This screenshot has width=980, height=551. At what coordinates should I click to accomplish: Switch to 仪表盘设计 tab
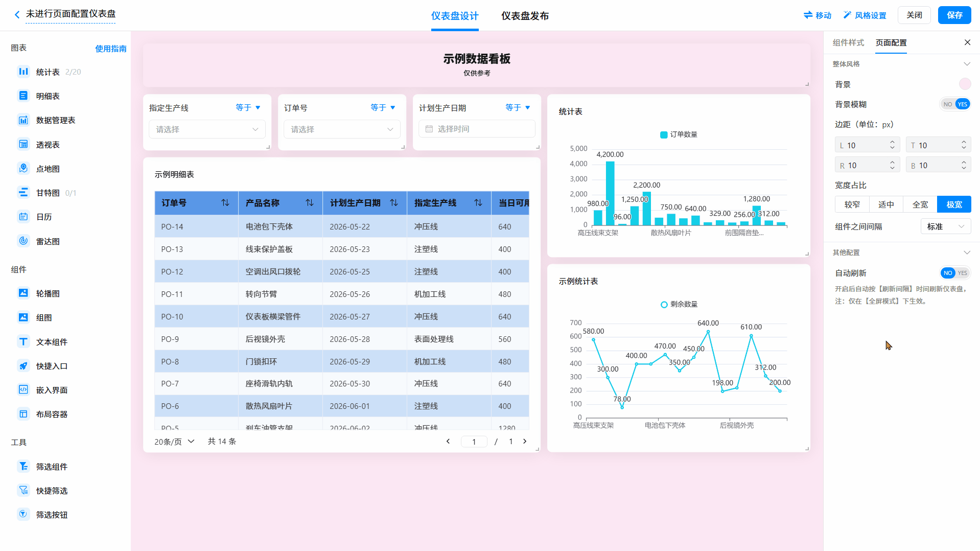pyautogui.click(x=455, y=16)
